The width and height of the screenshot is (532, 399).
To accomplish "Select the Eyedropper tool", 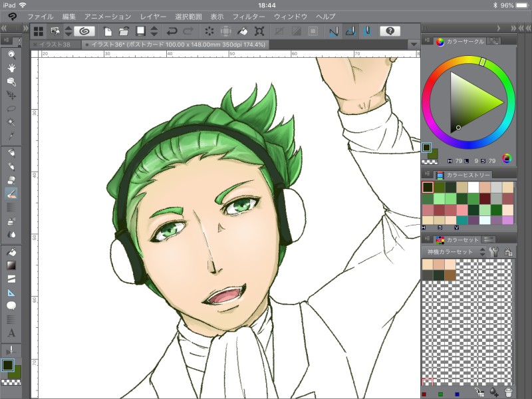I will pyautogui.click(x=11, y=136).
